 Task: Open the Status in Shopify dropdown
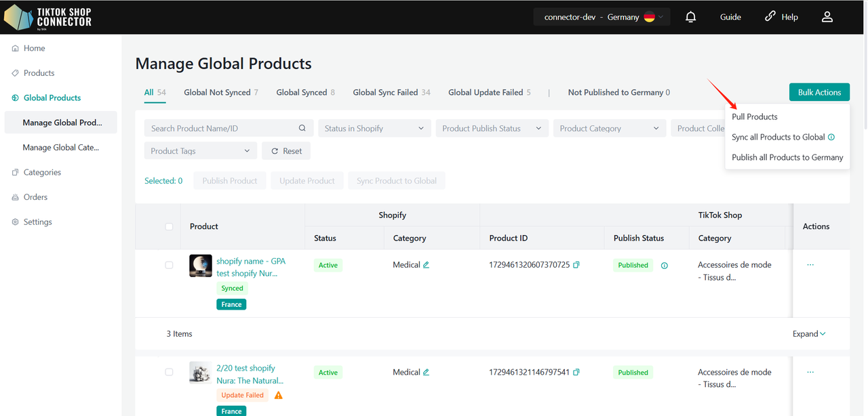click(x=374, y=128)
